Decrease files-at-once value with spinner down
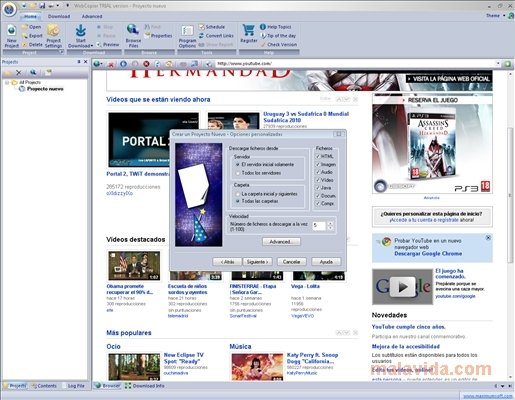 click(330, 228)
